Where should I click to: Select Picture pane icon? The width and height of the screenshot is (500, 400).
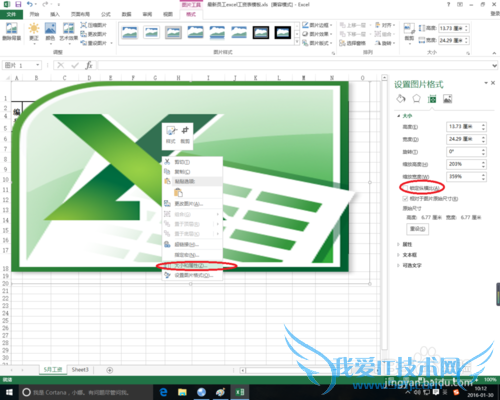coord(447,99)
